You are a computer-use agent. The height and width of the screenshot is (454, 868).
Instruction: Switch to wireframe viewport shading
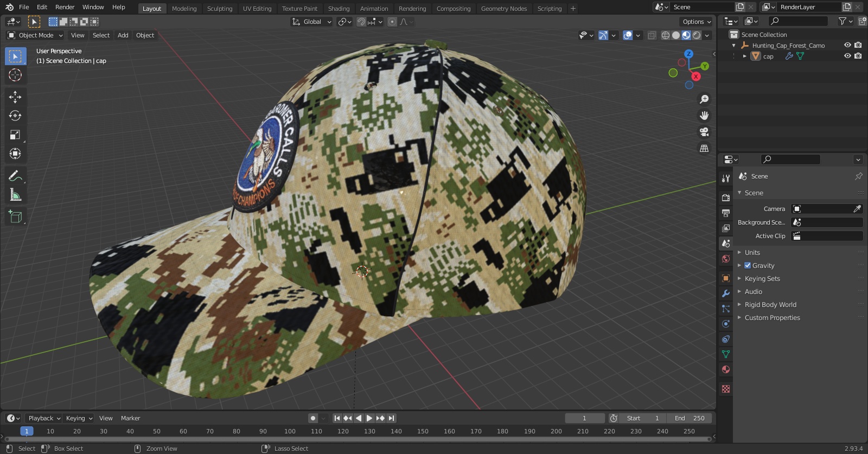(x=666, y=35)
